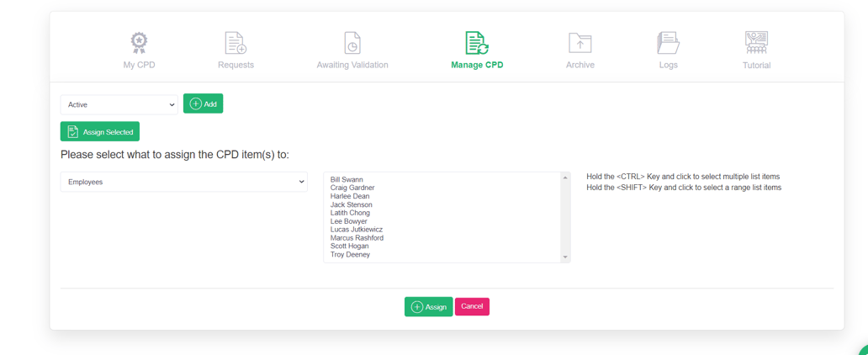Cancel the CPD assignment
The width and height of the screenshot is (868, 355).
coord(472,306)
